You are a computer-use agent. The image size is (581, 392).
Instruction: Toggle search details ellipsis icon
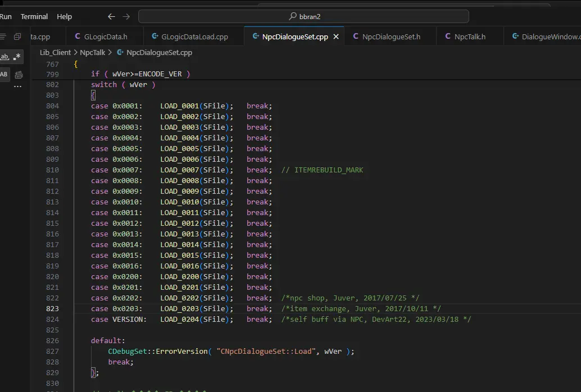point(17,86)
